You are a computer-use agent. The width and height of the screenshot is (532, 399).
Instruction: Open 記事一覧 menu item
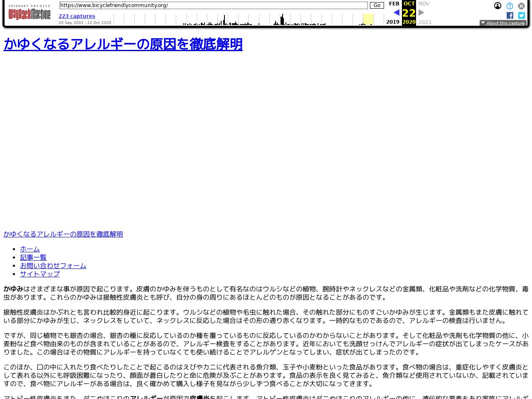coord(33,257)
